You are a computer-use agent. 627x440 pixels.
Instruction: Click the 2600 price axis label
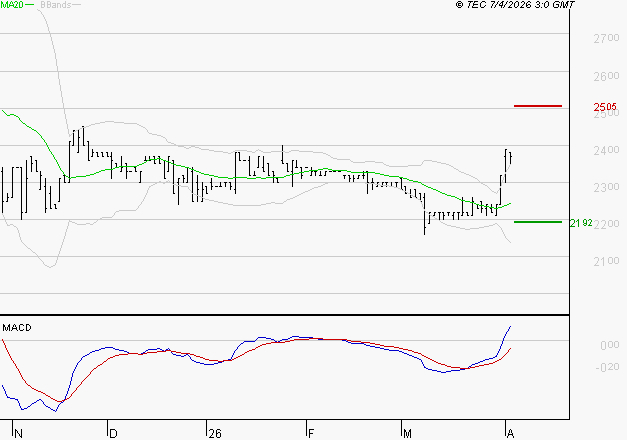point(606,76)
